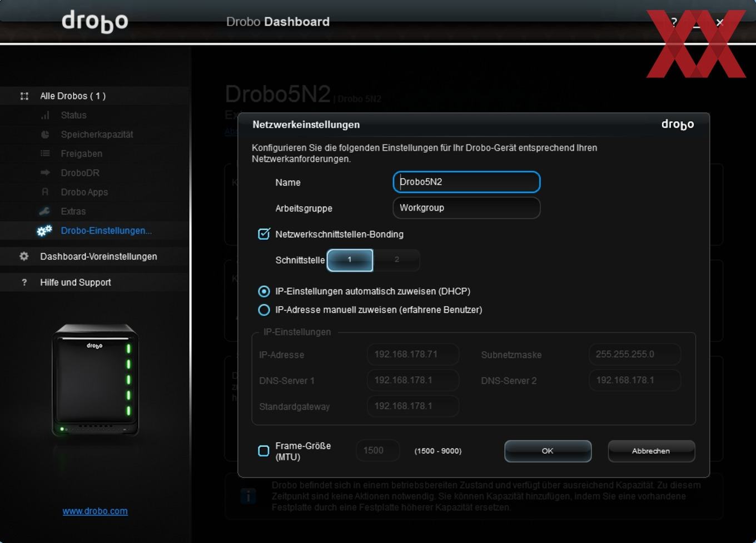Screen dimensions: 756x543
Task: Click the Standardgateway field
Action: (413, 406)
